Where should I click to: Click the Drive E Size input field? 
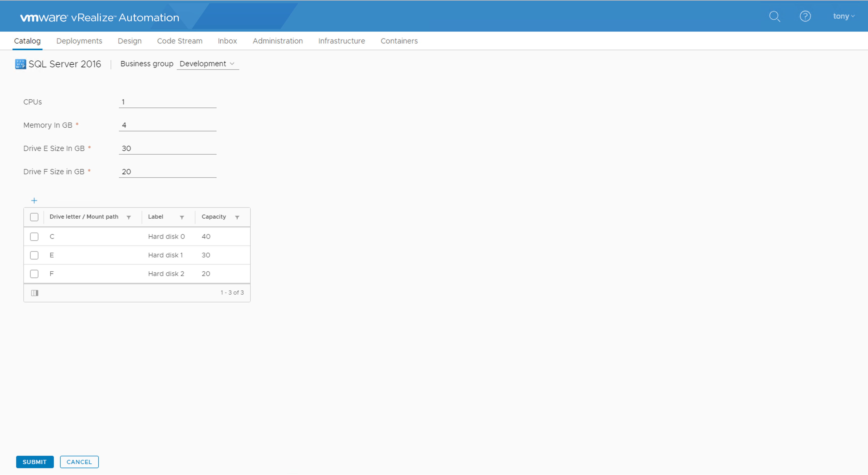[x=167, y=148]
